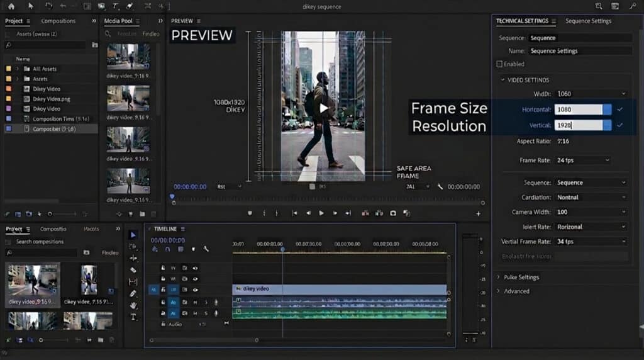
Task: Select the Type tool in timeline toolbox
Action: [x=133, y=317]
